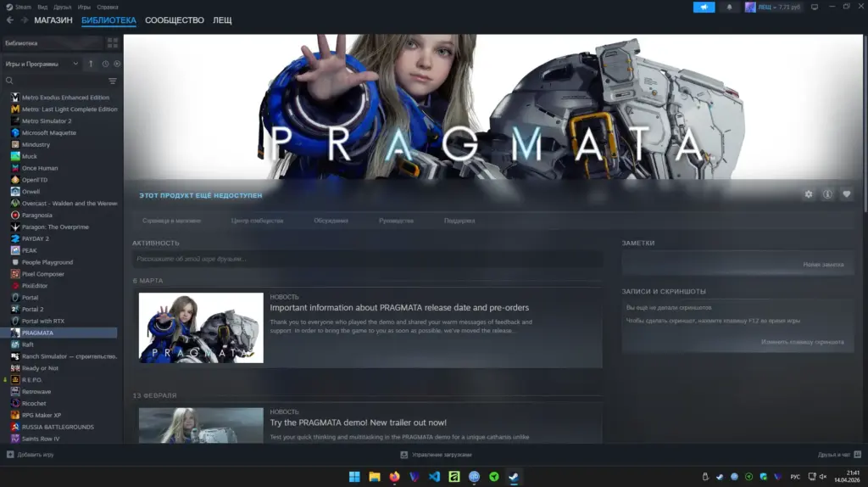The image size is (868, 487).
Task: Toggle sort by recent activity clock icon
Action: point(105,64)
